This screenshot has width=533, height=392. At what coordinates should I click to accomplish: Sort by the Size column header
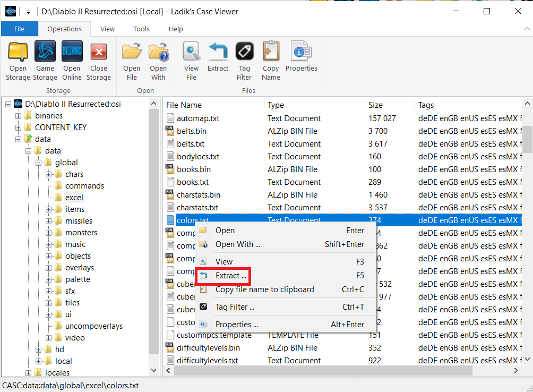(x=390, y=105)
